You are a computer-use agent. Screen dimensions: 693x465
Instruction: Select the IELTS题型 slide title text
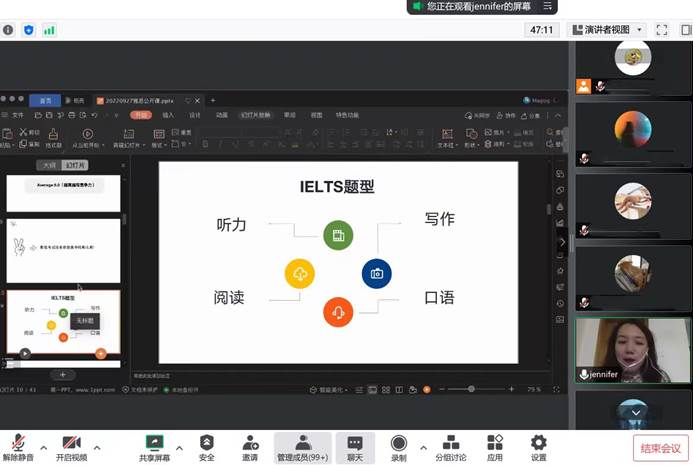pos(337,187)
